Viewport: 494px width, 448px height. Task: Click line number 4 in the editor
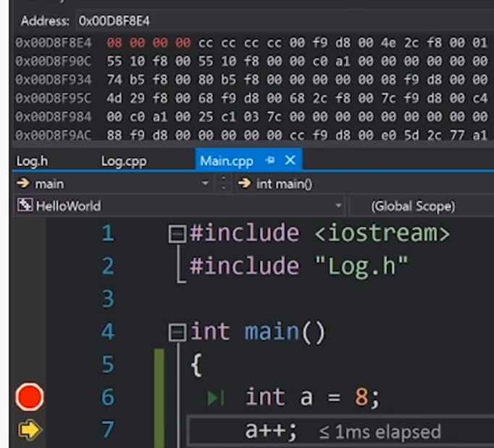[108, 332]
